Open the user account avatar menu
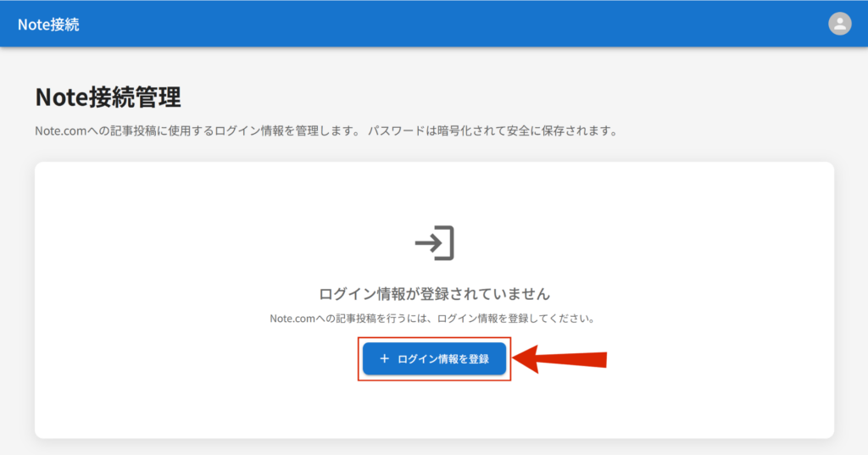The height and width of the screenshot is (455, 868). tap(839, 24)
